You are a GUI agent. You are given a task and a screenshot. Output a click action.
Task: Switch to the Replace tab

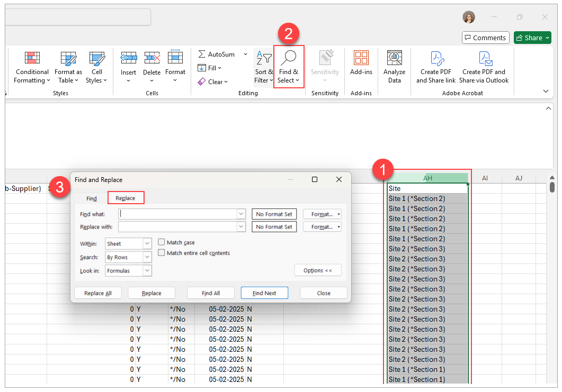pos(126,198)
